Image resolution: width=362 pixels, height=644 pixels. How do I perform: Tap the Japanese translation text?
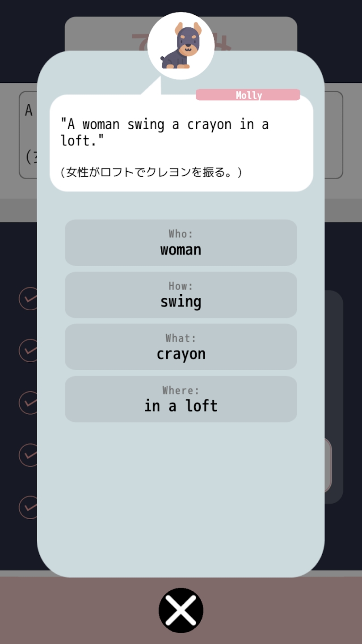pos(152,172)
